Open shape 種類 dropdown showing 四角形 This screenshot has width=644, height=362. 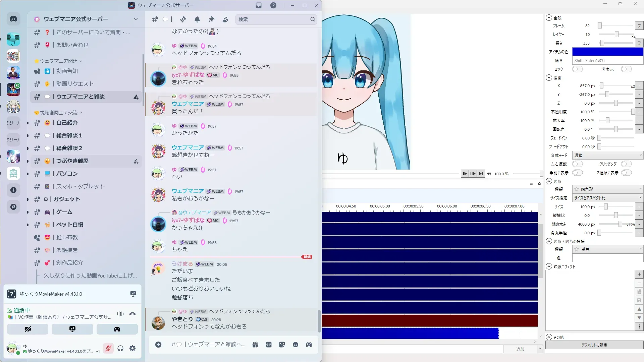[607, 189]
